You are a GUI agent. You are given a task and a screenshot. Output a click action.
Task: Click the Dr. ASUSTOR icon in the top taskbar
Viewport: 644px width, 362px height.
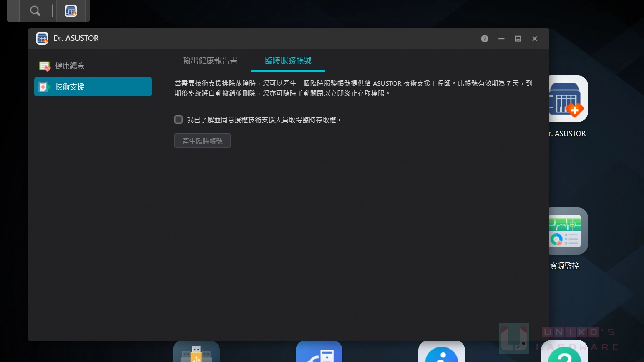coord(71,11)
